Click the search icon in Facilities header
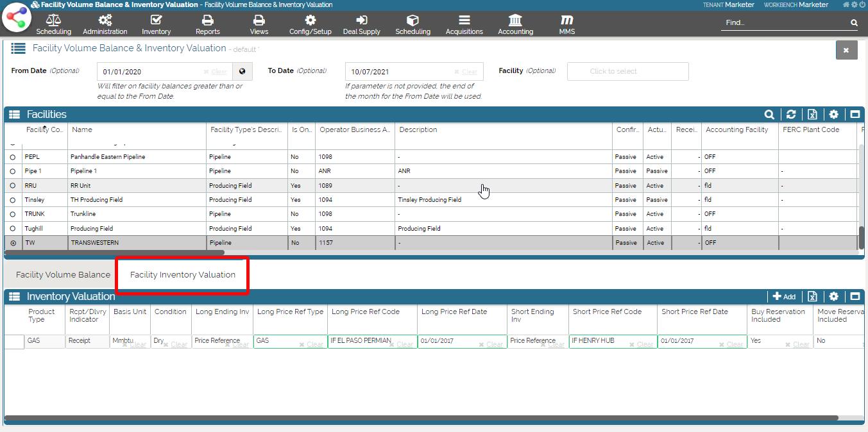Viewport: 868px width, 432px height. (x=769, y=115)
